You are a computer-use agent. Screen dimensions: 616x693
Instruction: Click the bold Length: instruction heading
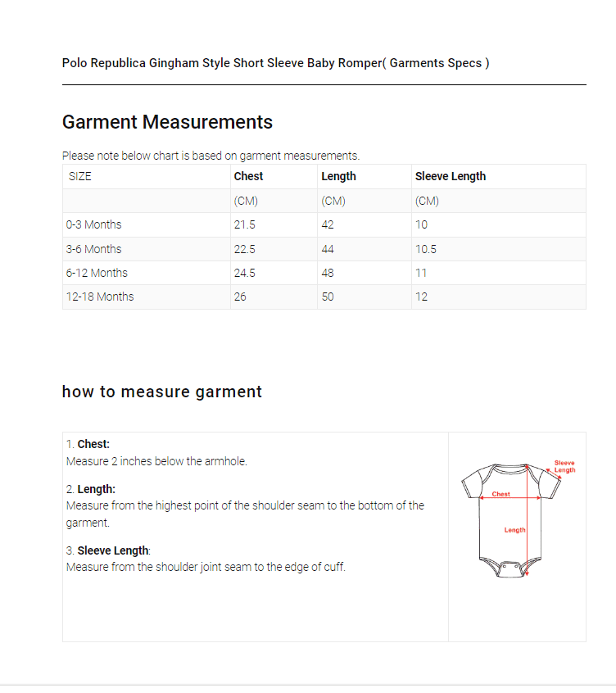coord(96,489)
